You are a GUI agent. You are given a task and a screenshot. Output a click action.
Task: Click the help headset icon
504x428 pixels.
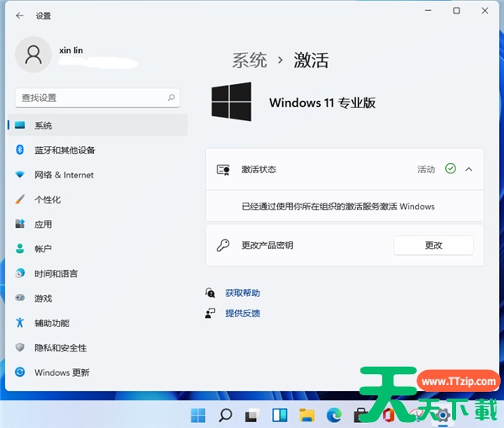(210, 293)
